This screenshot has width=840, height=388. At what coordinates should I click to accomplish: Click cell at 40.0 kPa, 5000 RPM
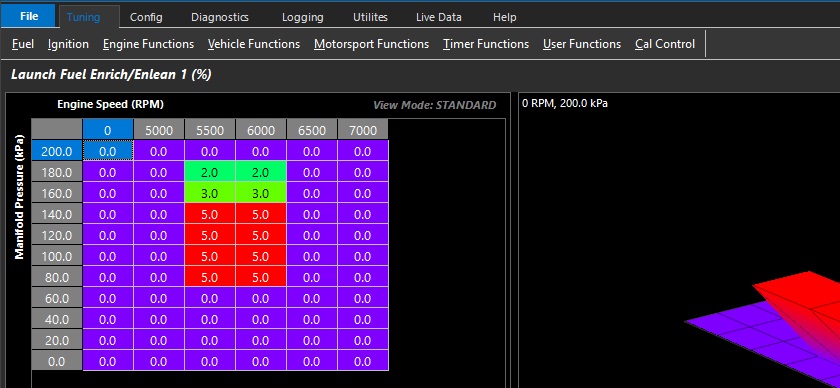point(159,319)
